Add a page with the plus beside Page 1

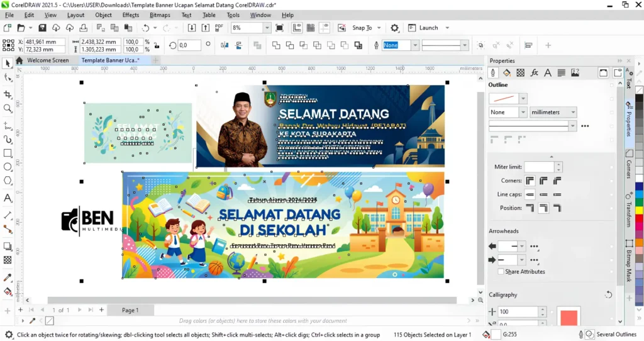point(101,310)
